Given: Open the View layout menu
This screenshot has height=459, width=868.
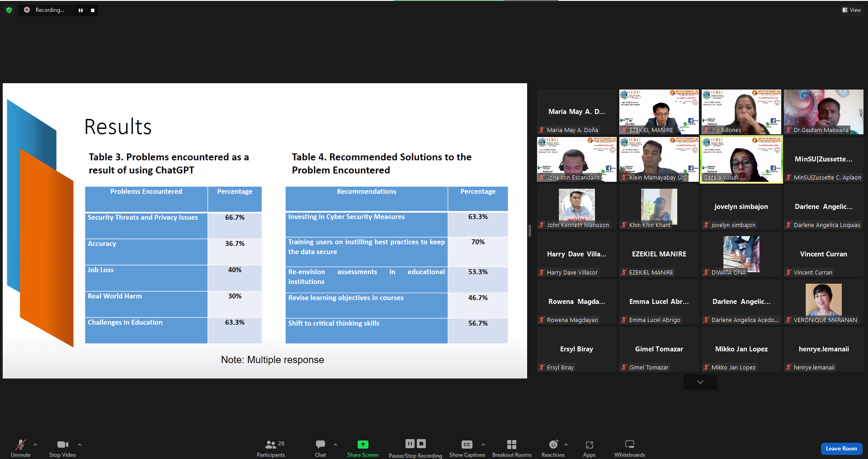Looking at the screenshot, I should pyautogui.click(x=851, y=10).
